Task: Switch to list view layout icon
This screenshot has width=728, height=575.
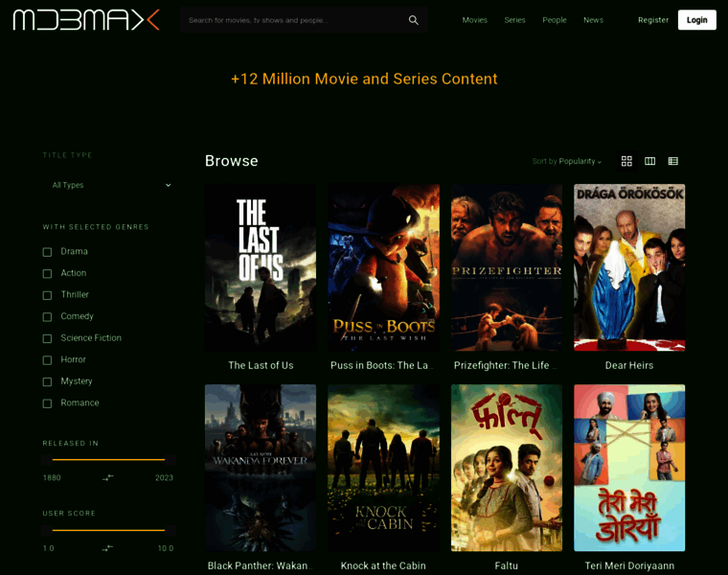Action: 672,161
